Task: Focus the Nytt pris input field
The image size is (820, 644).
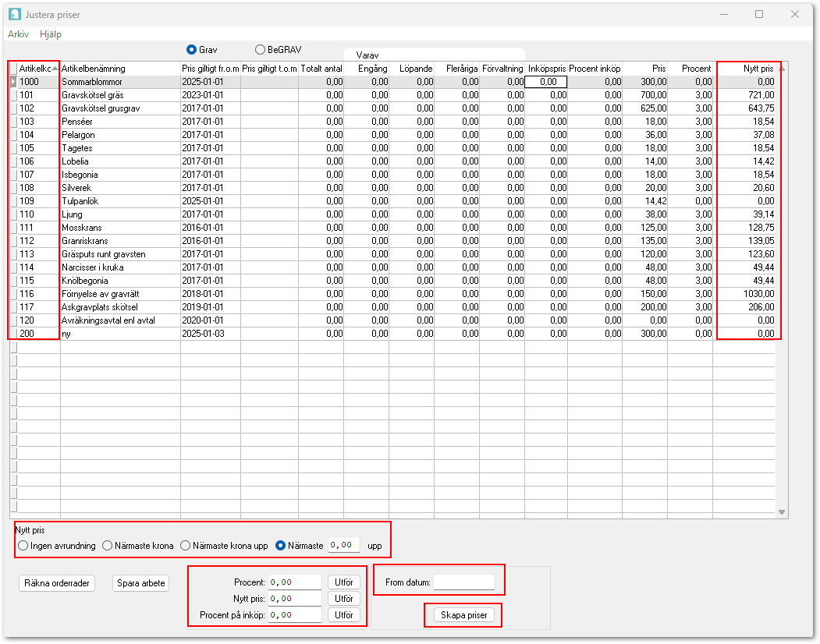Action: point(294,599)
